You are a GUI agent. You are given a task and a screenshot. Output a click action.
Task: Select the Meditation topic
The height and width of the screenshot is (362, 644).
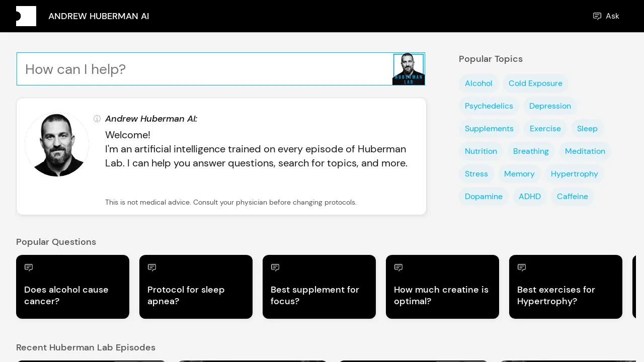point(585,151)
